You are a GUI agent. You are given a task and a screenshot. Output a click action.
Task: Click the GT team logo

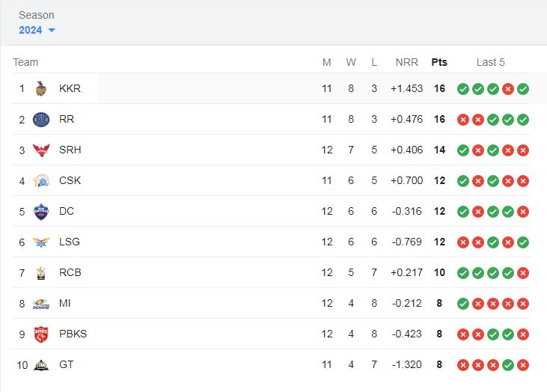pyautogui.click(x=41, y=365)
